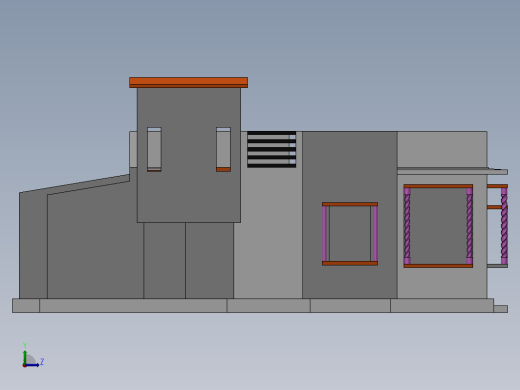Select the small step at base's right end
This screenshot has width=520, height=390.
(501, 309)
